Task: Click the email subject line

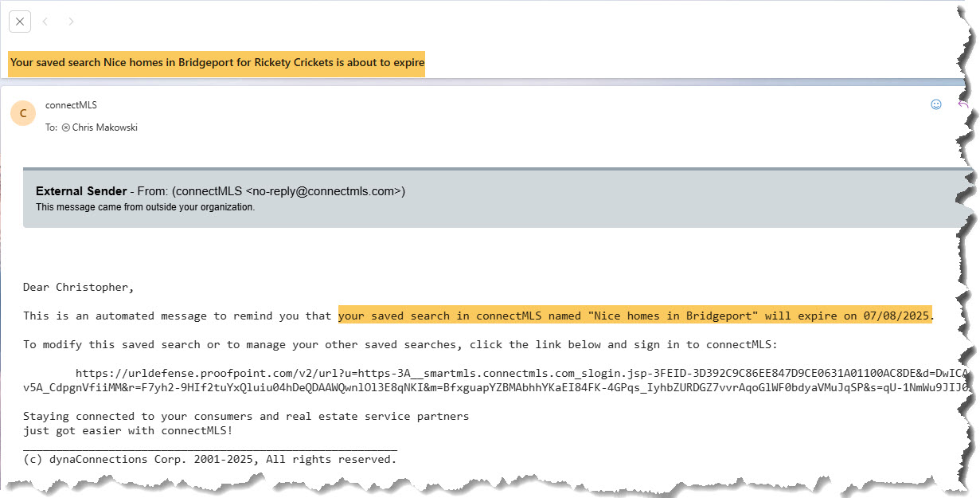Action: [x=217, y=62]
